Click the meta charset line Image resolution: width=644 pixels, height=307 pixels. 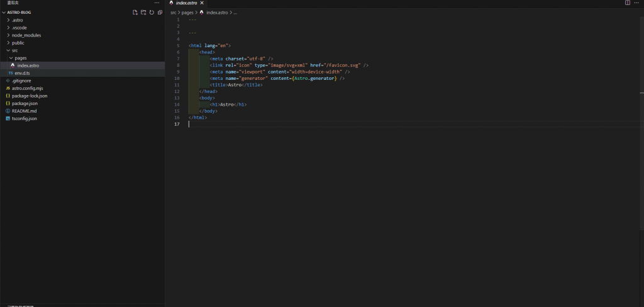pyautogui.click(x=241, y=59)
